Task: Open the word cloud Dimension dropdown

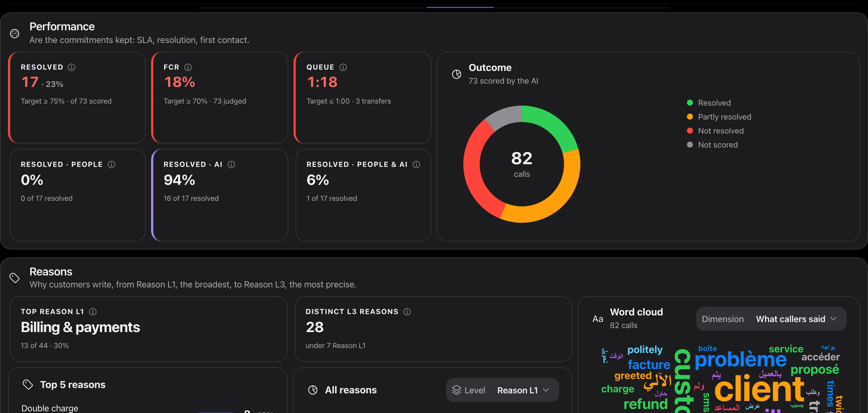Action: coord(771,319)
